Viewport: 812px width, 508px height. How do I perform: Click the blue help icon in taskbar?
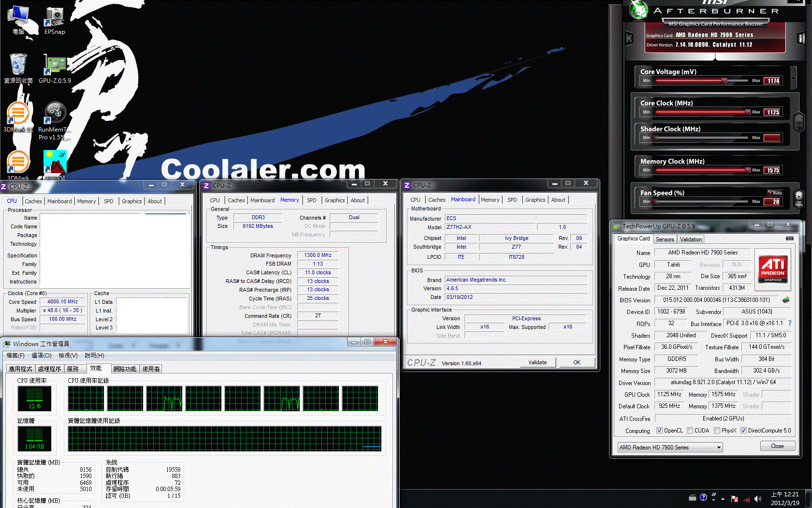(x=703, y=497)
